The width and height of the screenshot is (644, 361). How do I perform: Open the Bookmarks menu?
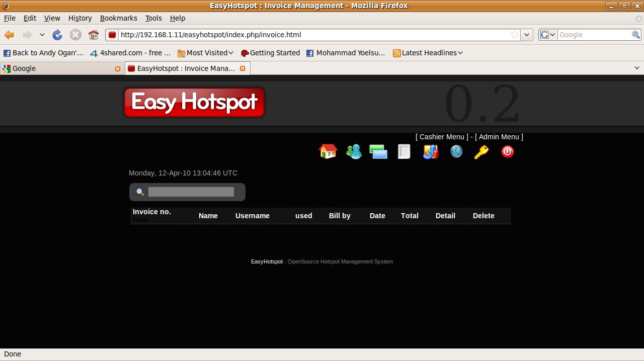[x=118, y=18]
